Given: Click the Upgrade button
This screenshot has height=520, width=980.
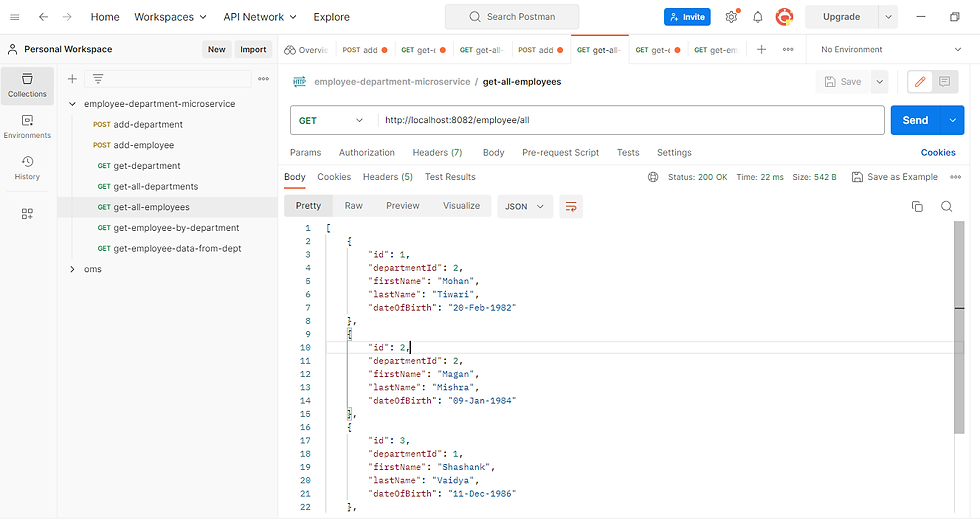Looking at the screenshot, I should (841, 17).
